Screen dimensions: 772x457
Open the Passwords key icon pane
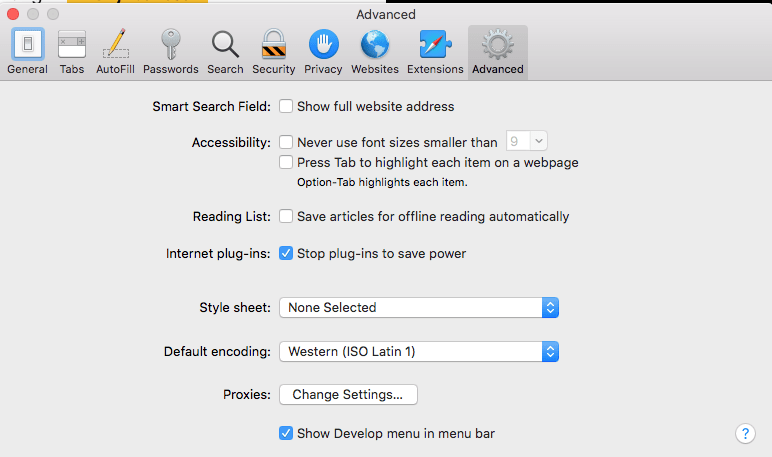tap(171, 52)
